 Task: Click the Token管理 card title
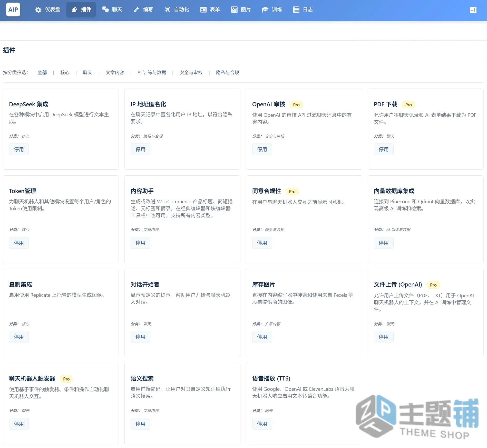coord(23,191)
